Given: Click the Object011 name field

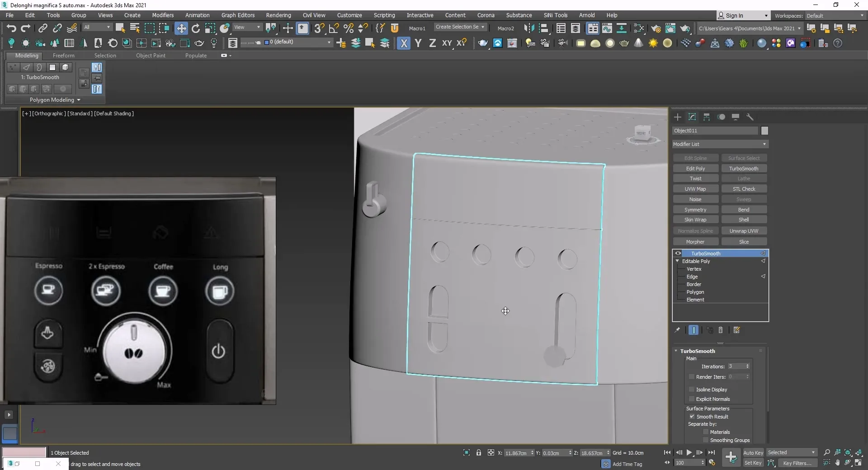Looking at the screenshot, I should (x=715, y=131).
